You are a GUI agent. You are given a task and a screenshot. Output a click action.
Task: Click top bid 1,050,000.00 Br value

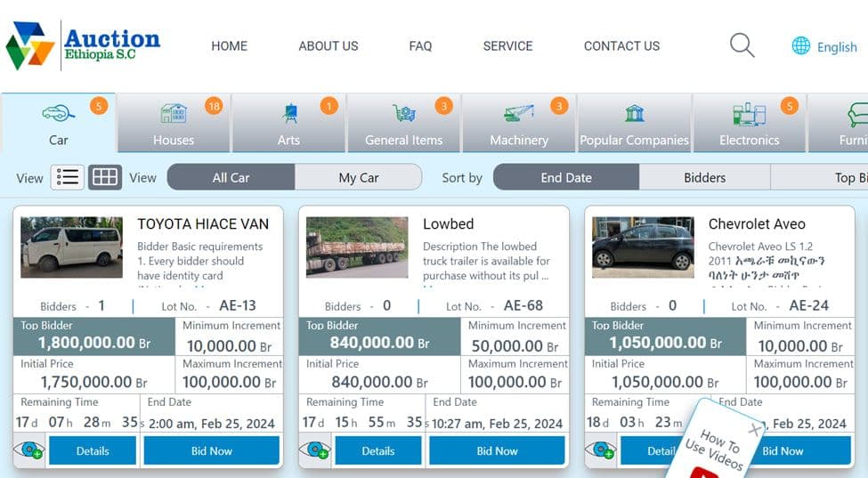(x=665, y=343)
